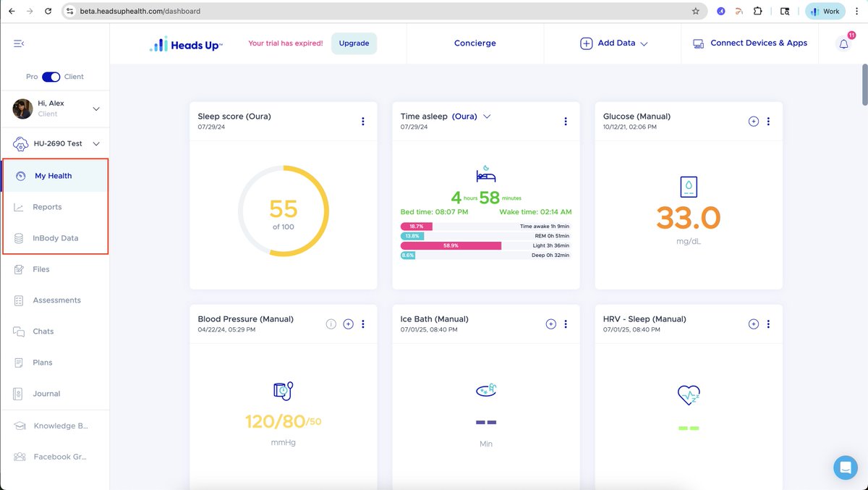
Task: Select Concierge in the top navigation
Action: (x=475, y=43)
